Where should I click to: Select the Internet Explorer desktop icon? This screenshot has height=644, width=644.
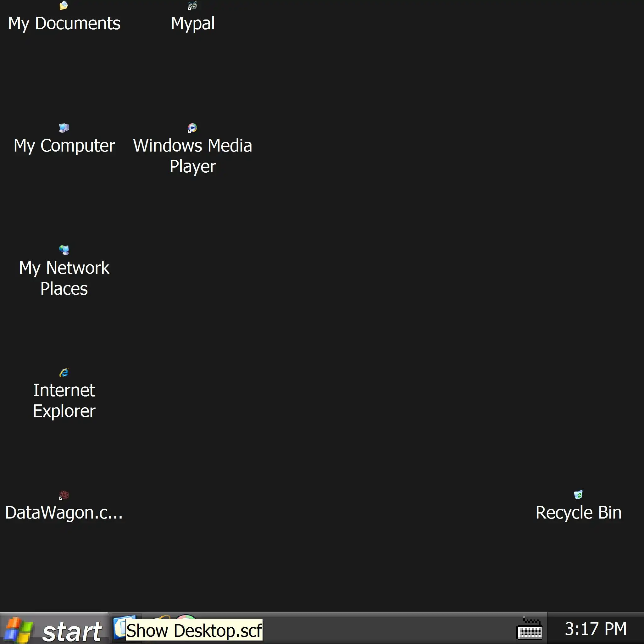[64, 372]
